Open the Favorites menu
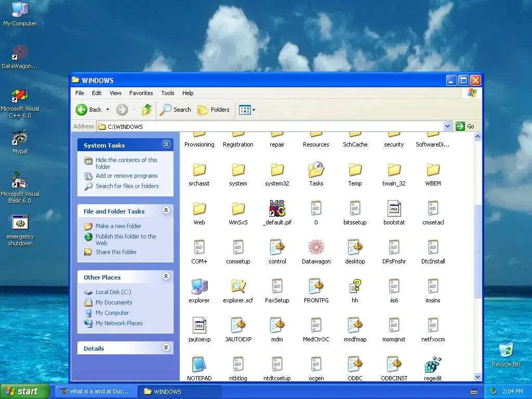532x399 pixels. click(141, 93)
